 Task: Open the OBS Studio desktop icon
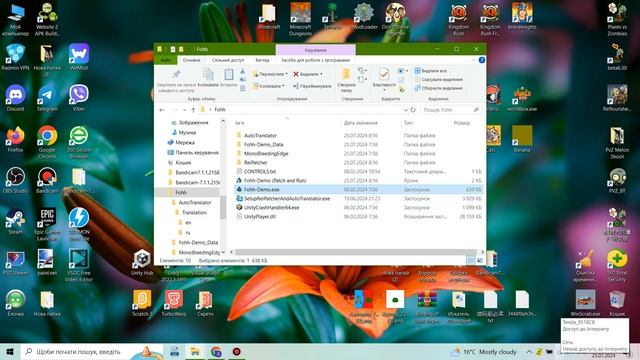point(15,180)
